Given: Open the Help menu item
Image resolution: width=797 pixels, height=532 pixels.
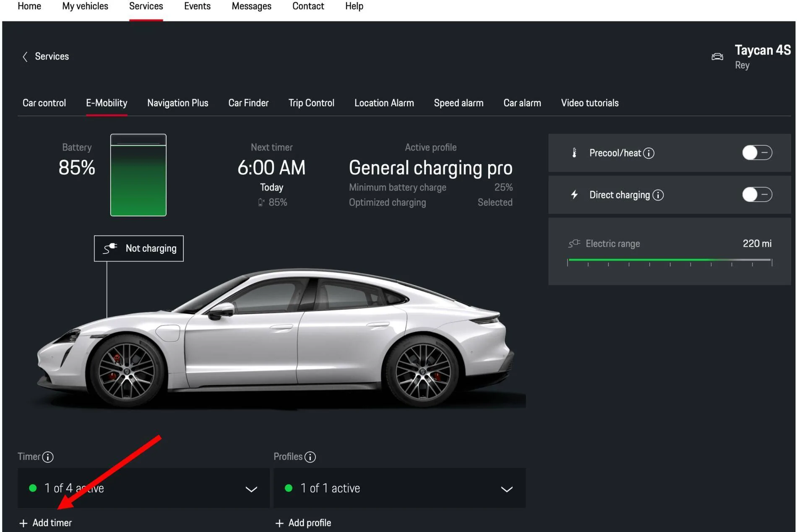Looking at the screenshot, I should (x=354, y=6).
